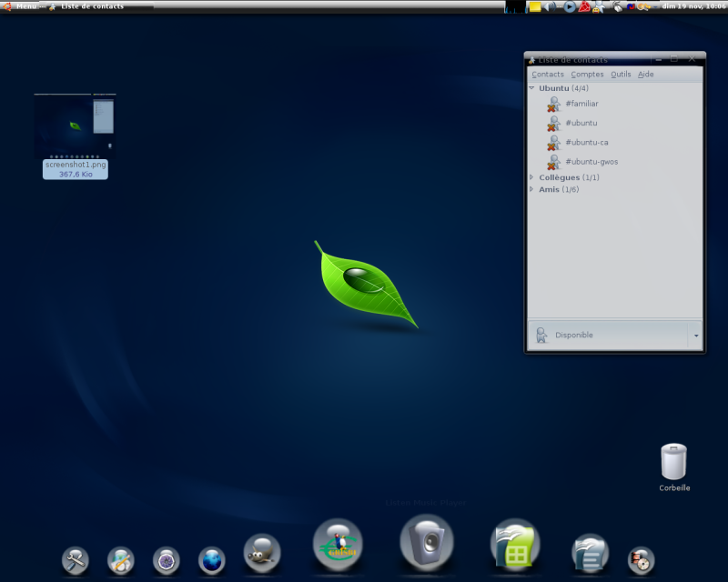Screen dimensions: 728x582
Task: Expand the Amis group
Action: (531, 189)
